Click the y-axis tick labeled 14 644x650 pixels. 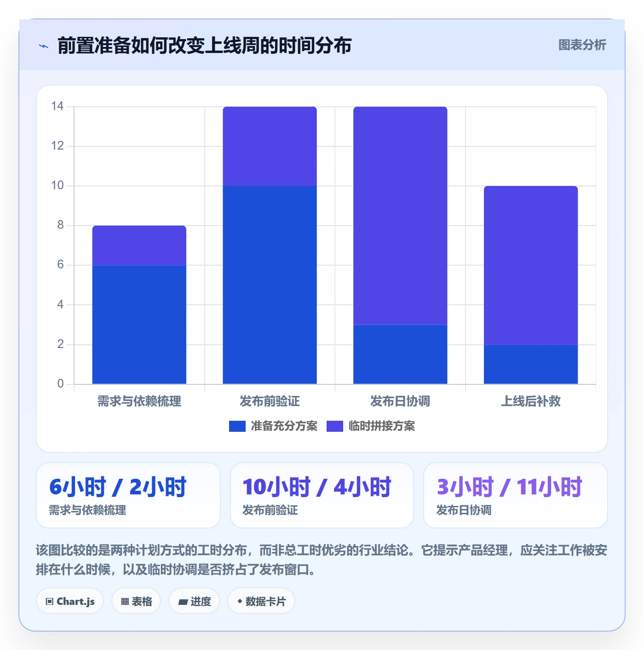coord(57,106)
